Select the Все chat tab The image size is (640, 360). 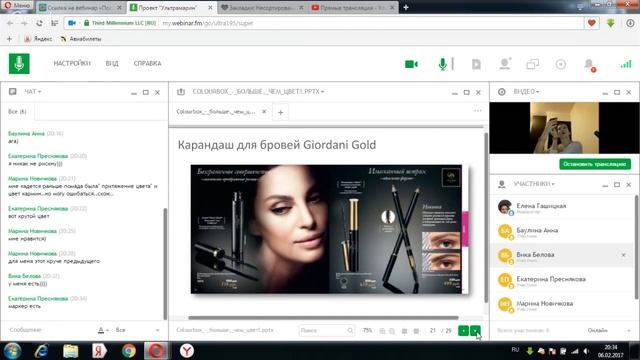pos(17,111)
